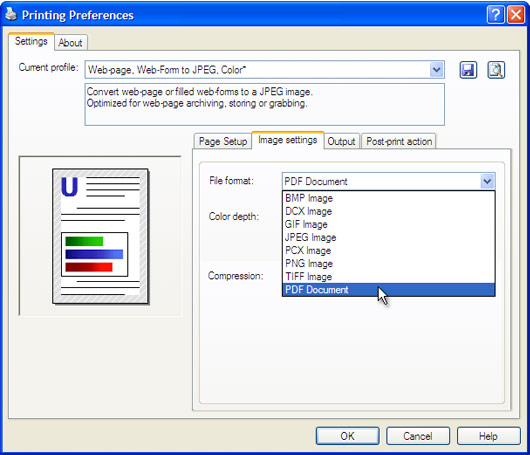The width and height of the screenshot is (530, 455).
Task: Open the Image settings tab
Action: 288,140
